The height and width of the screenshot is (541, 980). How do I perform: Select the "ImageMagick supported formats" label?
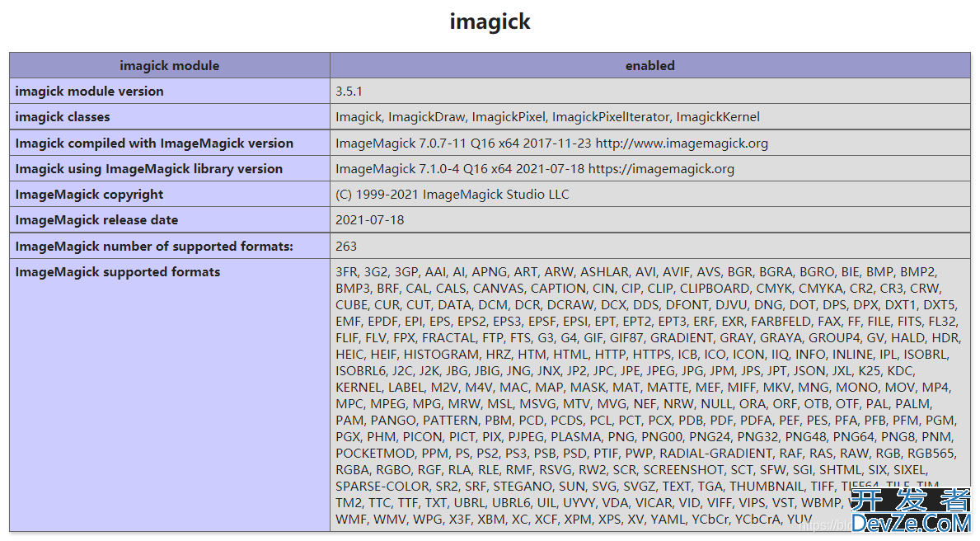(118, 272)
